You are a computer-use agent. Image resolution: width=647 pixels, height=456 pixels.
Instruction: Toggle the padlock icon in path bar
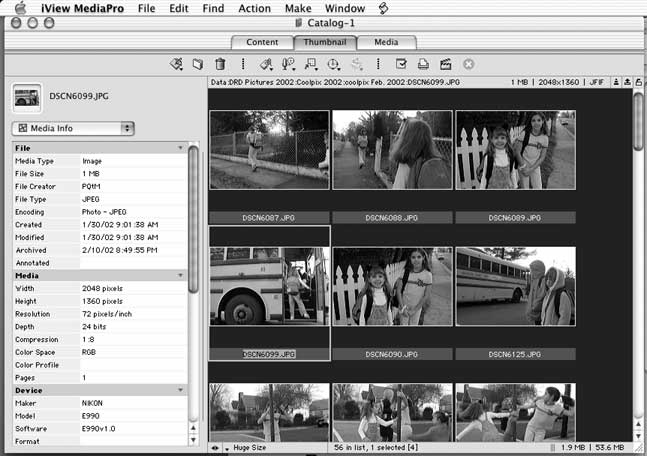(x=638, y=82)
